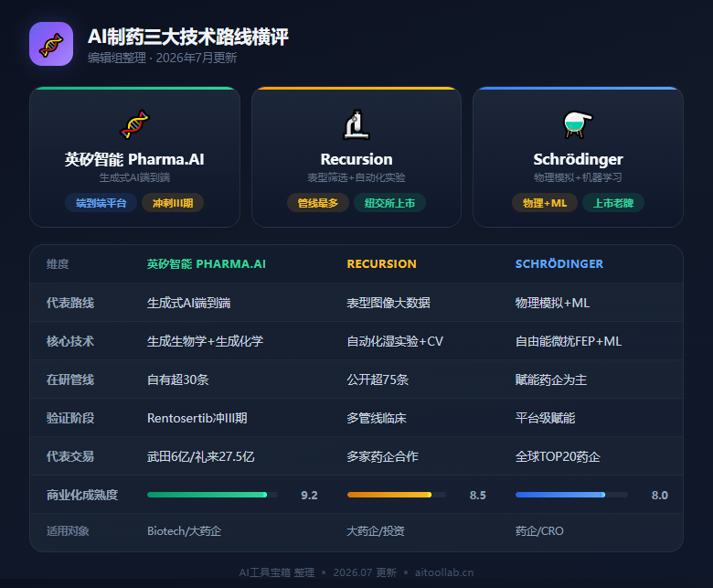Select the 管线最多 tag
The width and height of the screenshot is (713, 588).
pyautogui.click(x=318, y=203)
